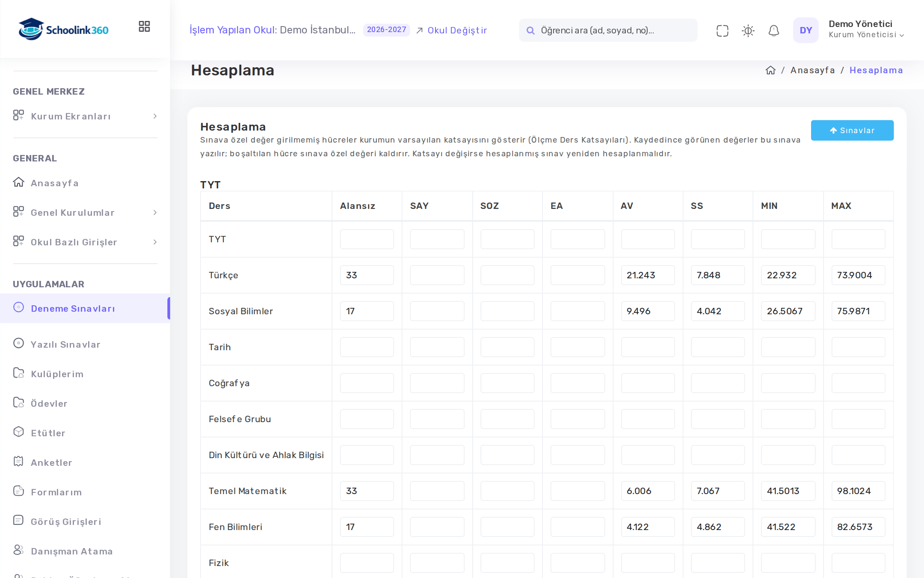This screenshot has width=924, height=578.
Task: Click Fen Bilimleri SS field 4.862
Action: (718, 527)
